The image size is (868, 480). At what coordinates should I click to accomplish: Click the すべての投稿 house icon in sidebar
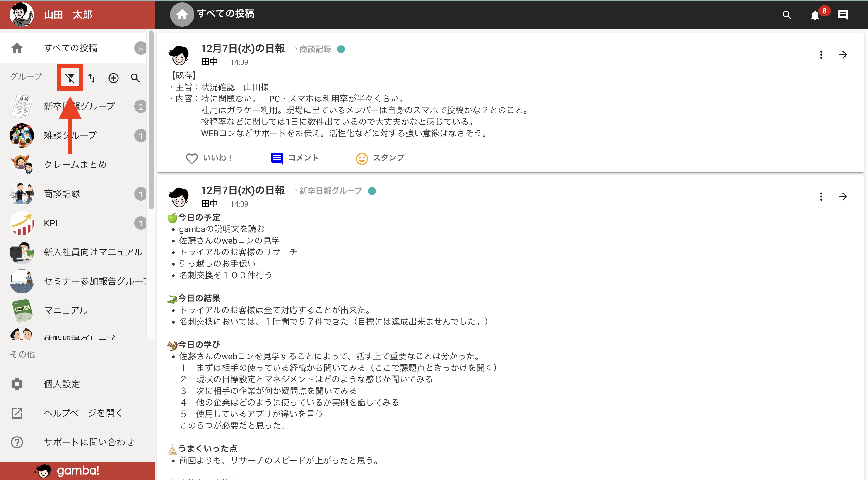coord(17,48)
